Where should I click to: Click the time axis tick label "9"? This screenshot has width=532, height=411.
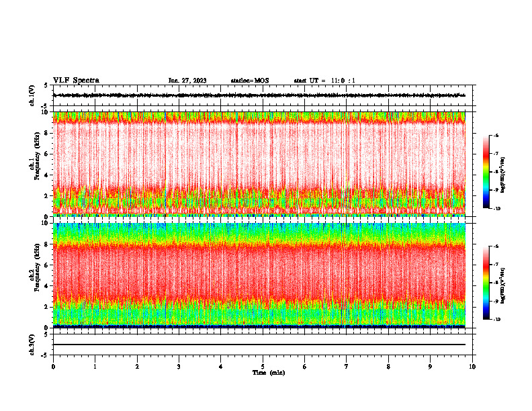430,367
